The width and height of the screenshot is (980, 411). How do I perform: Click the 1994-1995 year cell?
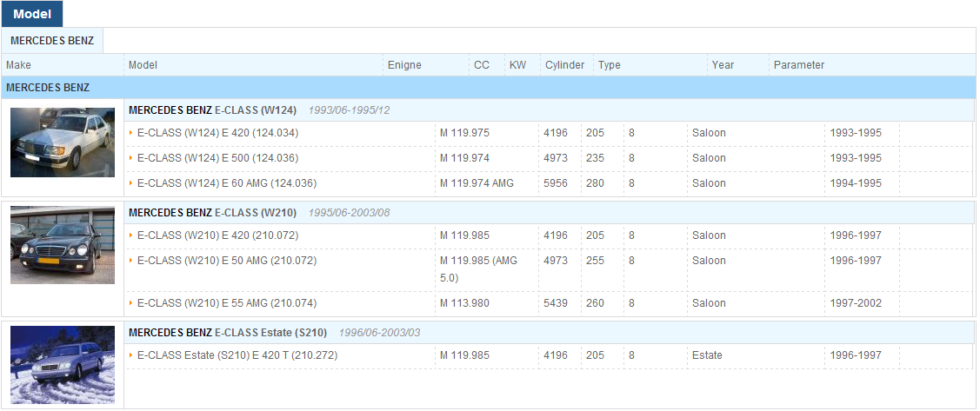[x=856, y=183]
